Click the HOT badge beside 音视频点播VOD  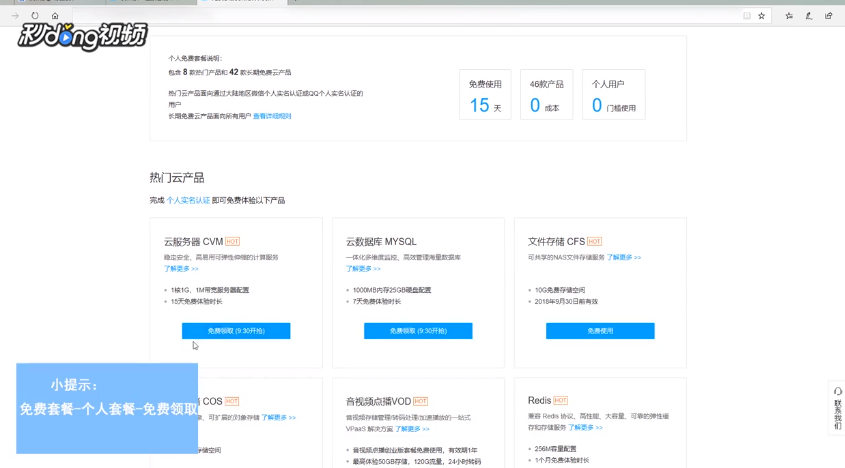tap(420, 401)
